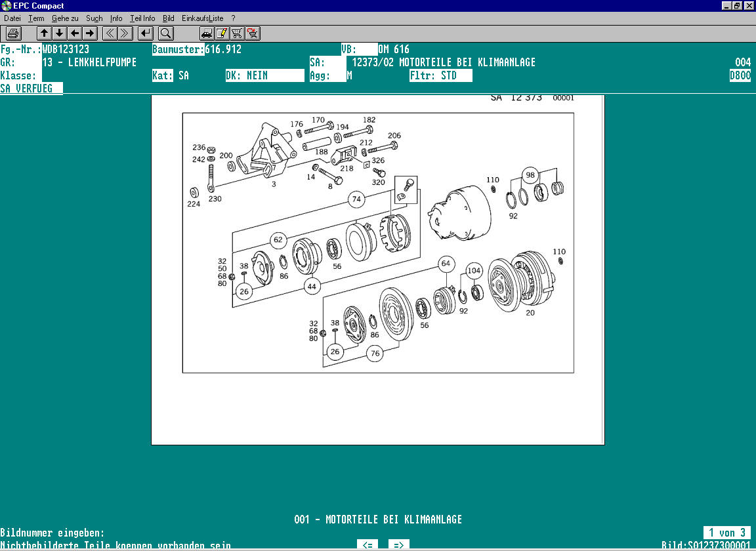The width and height of the screenshot is (756, 551).
Task: Go to previous image with <= button
Action: [367, 544]
